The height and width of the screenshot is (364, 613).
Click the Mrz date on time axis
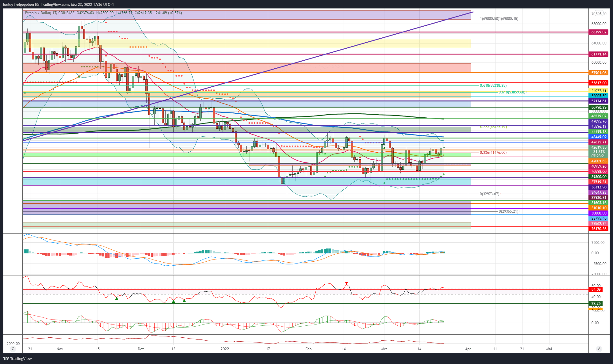[x=384, y=349]
